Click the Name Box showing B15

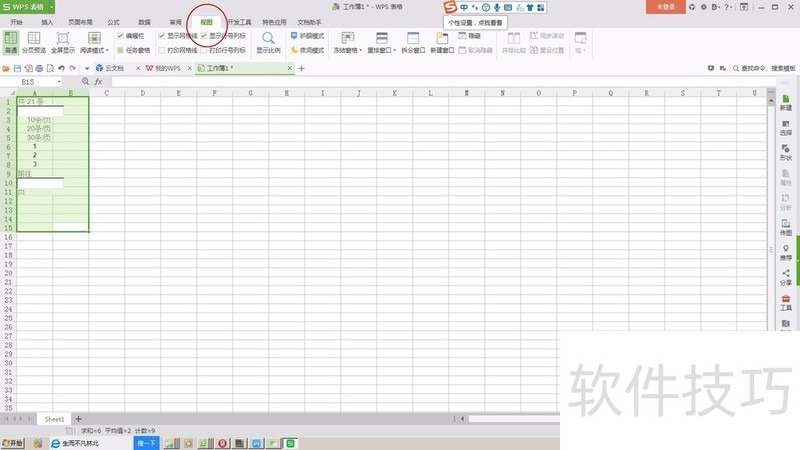click(32, 82)
